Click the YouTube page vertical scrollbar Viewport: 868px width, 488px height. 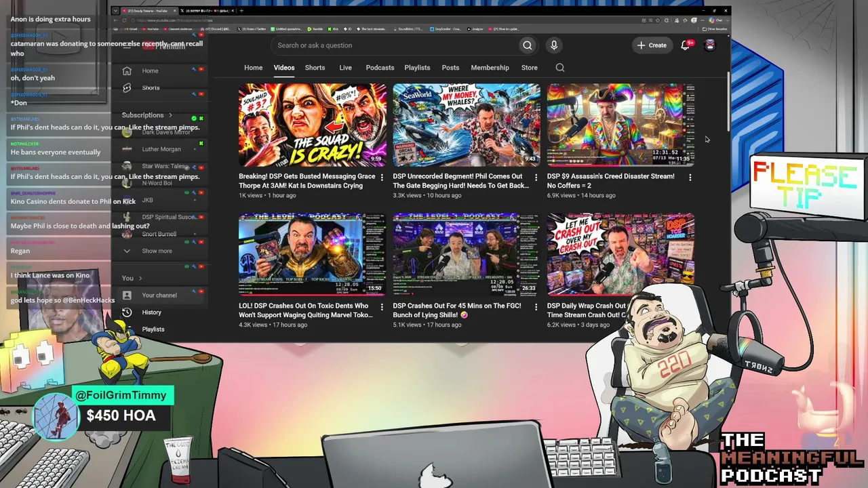(x=728, y=102)
